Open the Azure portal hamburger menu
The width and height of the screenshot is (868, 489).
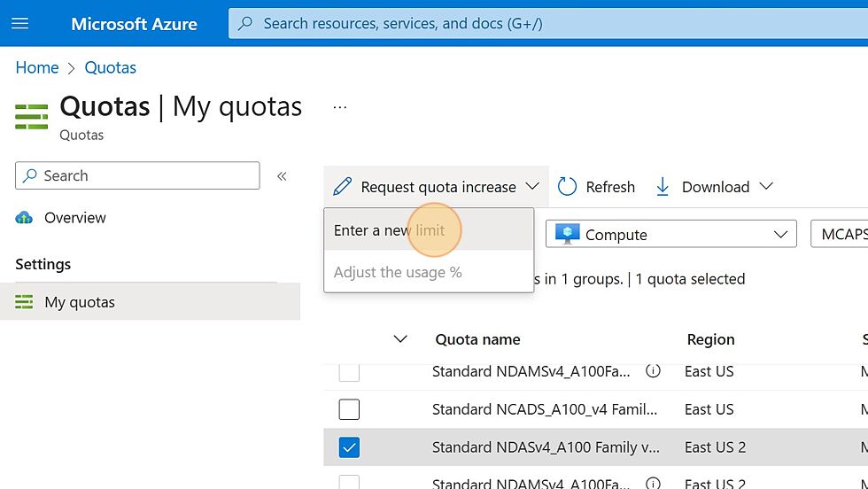(19, 23)
